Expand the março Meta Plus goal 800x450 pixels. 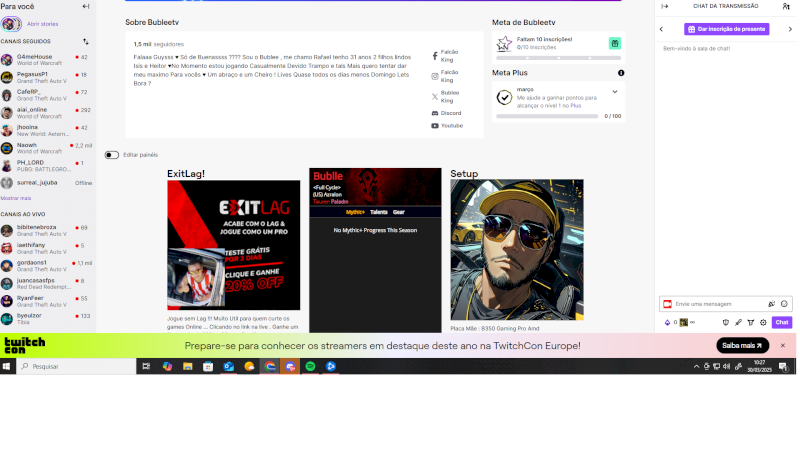[x=615, y=92]
